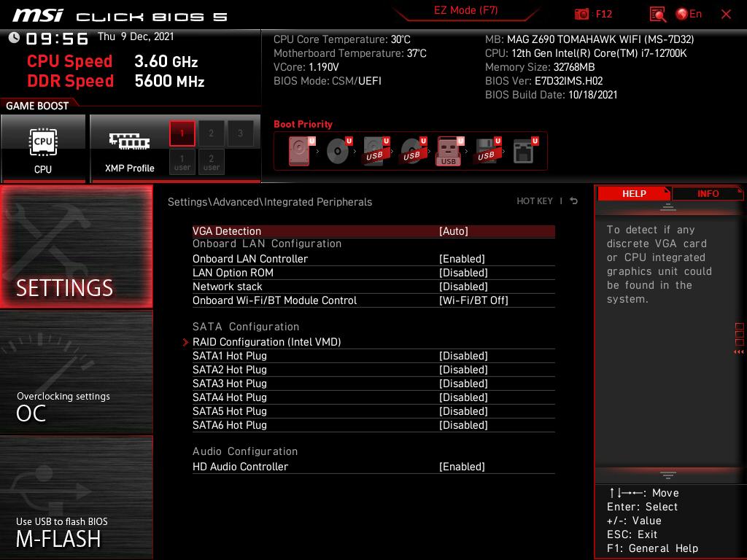747x560 pixels.
Task: Select the USB CD/DVD boot icon
Action: click(x=413, y=151)
